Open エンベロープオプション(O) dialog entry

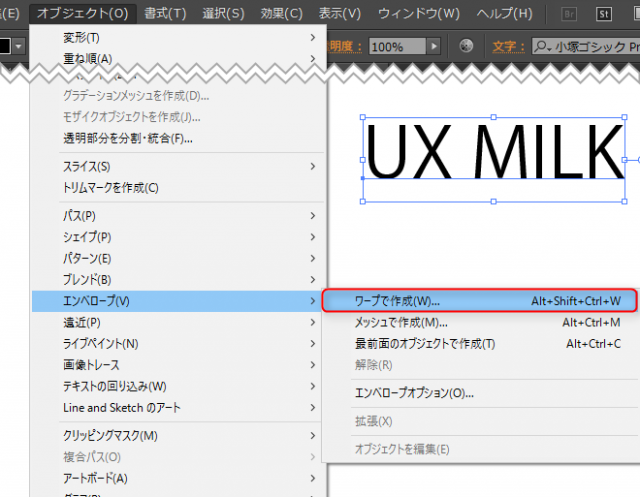point(414,393)
